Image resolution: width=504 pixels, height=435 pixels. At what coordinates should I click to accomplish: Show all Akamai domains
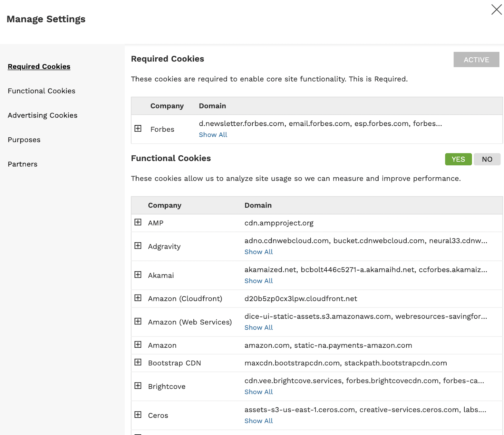pos(259,281)
